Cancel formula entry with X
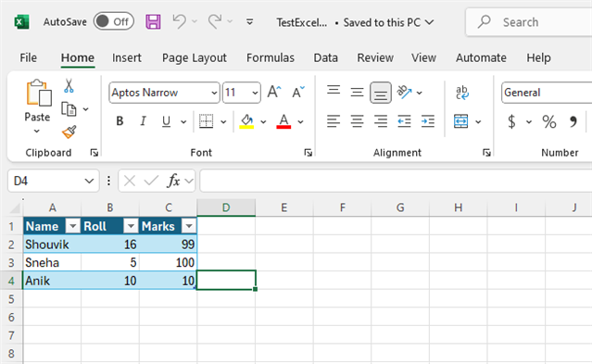Screen dimensions: 592x364 tap(130, 181)
